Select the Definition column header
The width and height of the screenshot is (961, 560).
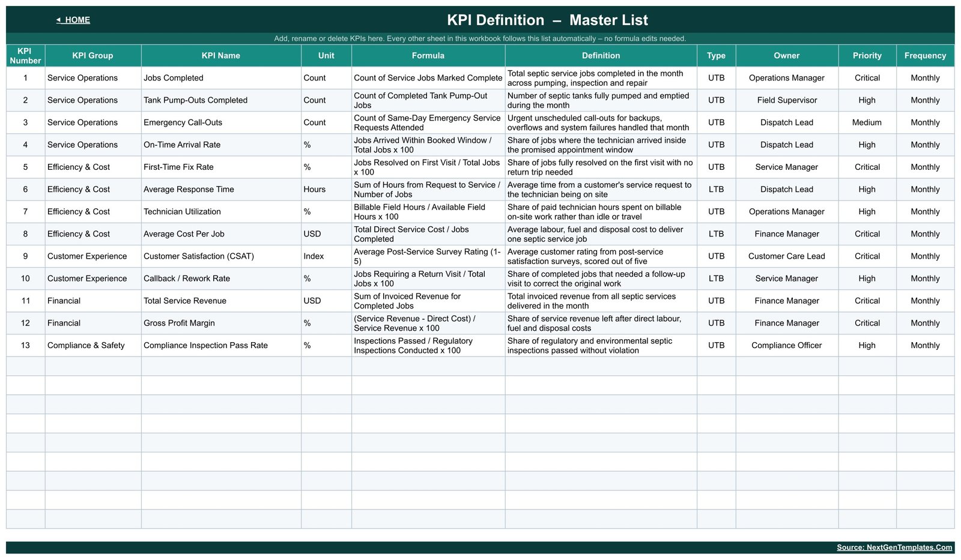pos(601,56)
